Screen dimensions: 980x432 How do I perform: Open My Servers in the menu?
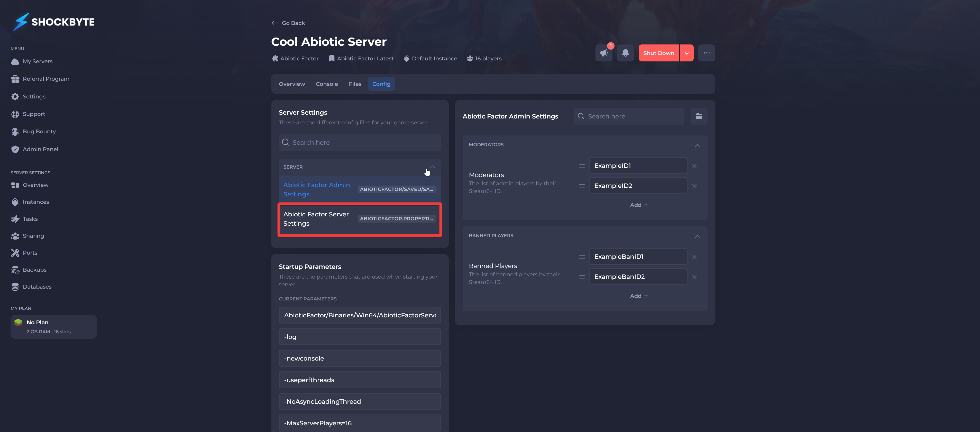tap(32, 61)
